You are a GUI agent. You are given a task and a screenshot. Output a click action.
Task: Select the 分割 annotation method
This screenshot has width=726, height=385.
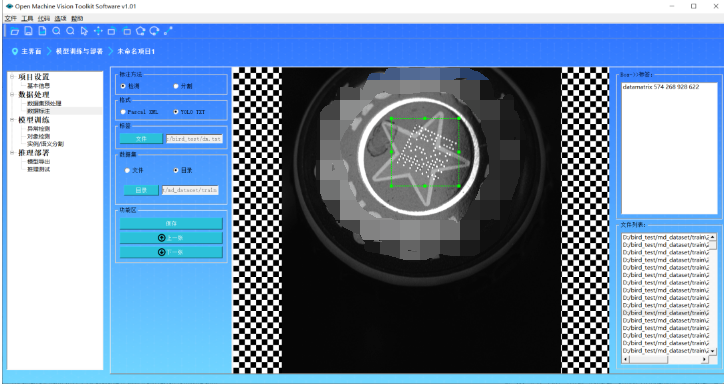(182, 86)
